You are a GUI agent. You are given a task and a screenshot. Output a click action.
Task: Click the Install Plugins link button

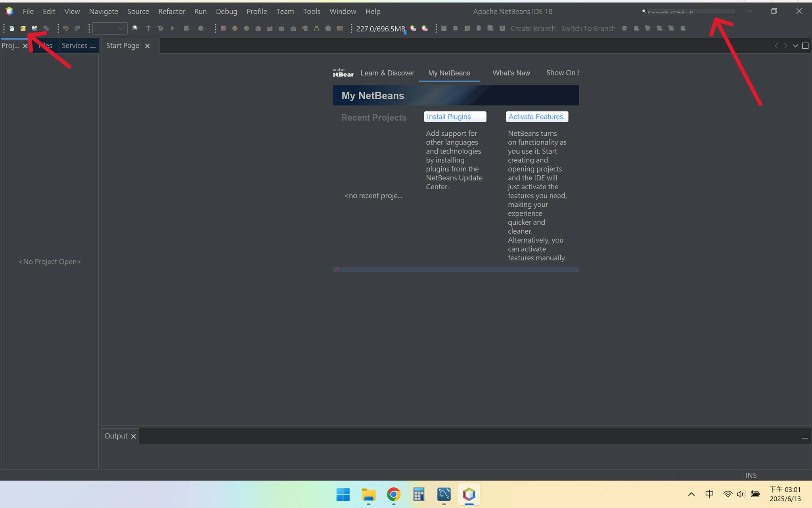(455, 117)
